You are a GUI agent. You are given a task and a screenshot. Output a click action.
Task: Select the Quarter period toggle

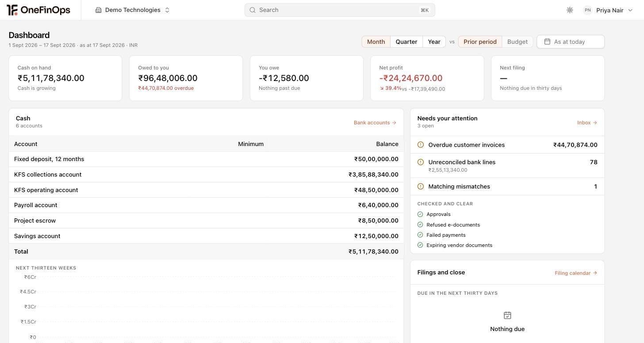[x=406, y=42]
